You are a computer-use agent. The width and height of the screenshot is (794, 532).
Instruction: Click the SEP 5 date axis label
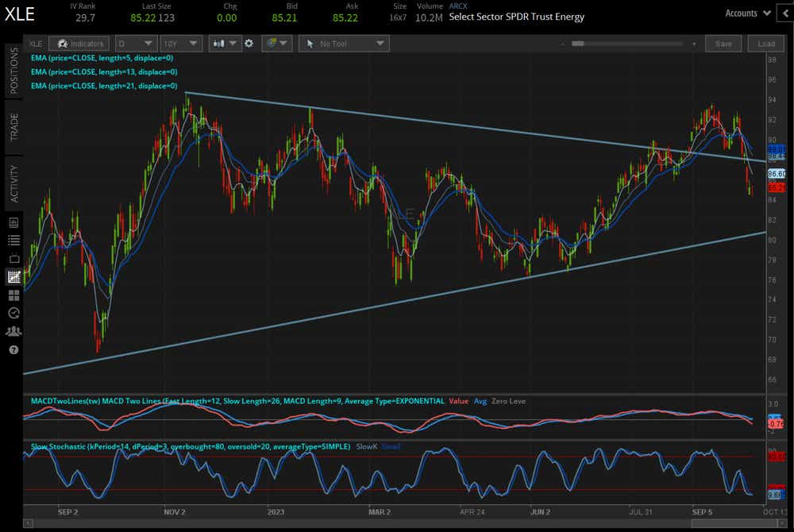(x=702, y=512)
